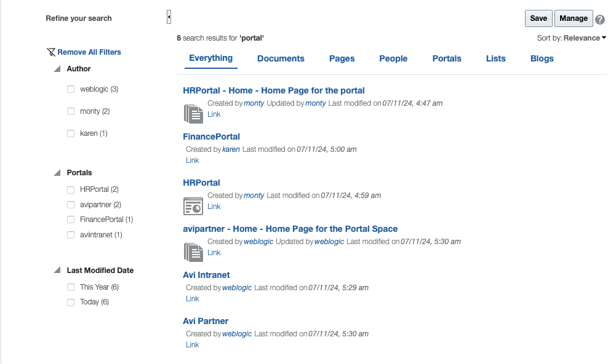This screenshot has width=616, height=364.
Task: Switch to the Documents tab
Action: click(281, 58)
